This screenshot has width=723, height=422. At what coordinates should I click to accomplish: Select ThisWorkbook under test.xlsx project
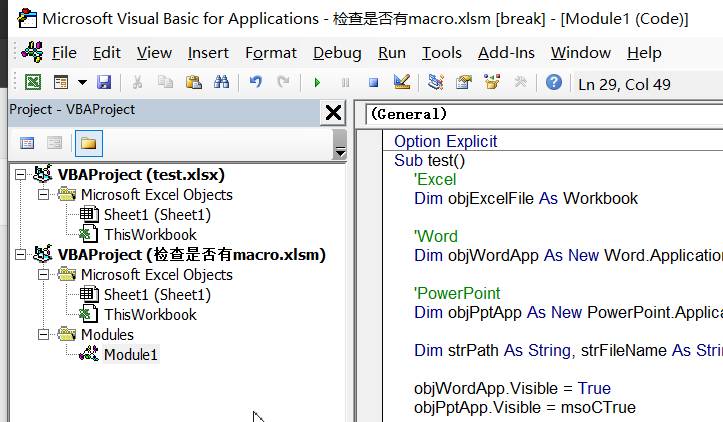[x=150, y=235]
